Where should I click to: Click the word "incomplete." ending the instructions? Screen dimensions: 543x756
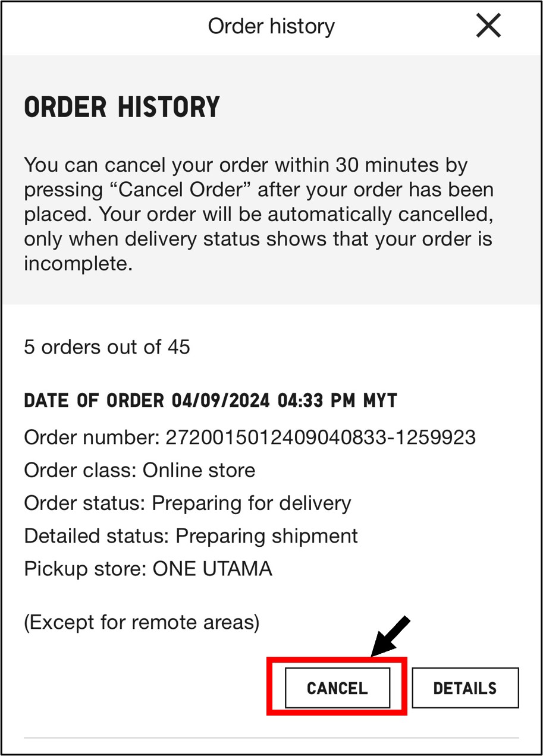pyautogui.click(x=78, y=263)
